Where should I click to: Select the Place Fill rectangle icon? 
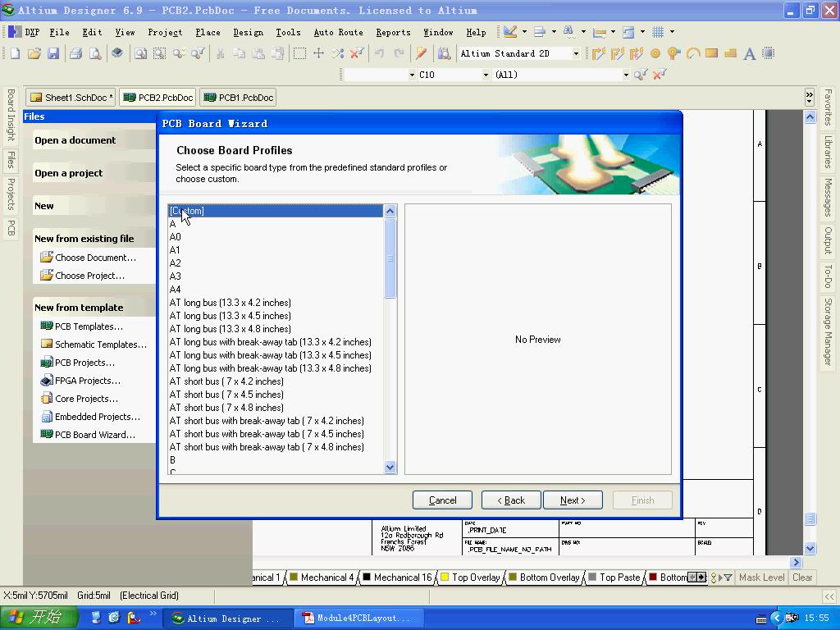tap(711, 53)
